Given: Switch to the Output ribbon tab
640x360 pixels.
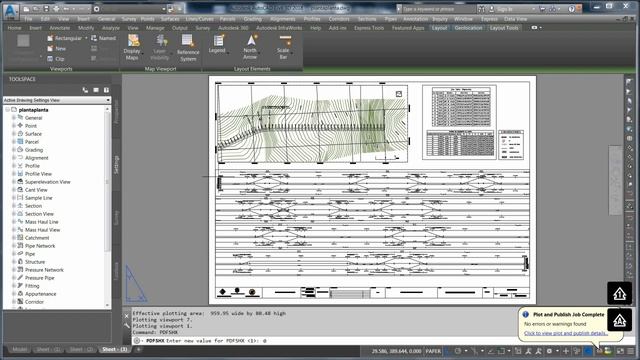Looking at the screenshot, I should click(x=180, y=28).
